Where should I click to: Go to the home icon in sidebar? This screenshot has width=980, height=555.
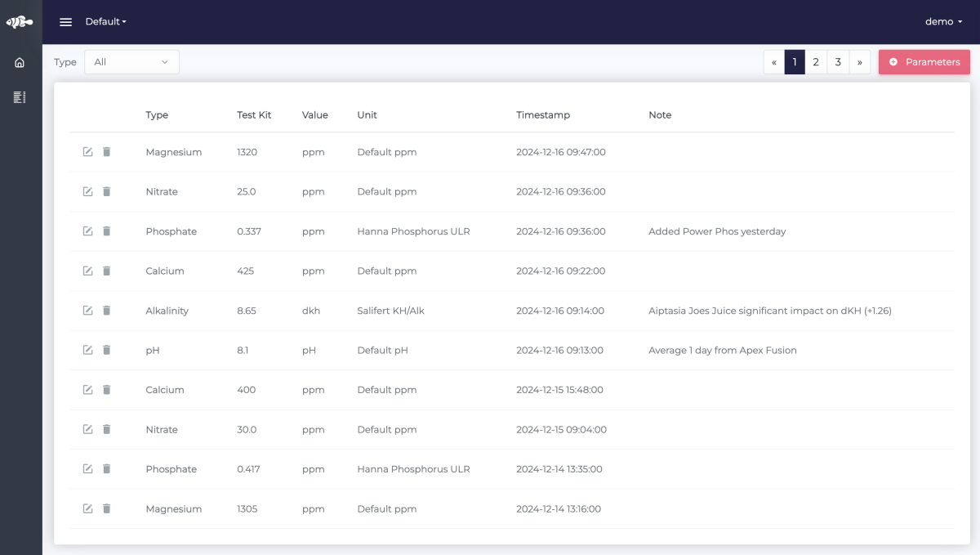(20, 62)
